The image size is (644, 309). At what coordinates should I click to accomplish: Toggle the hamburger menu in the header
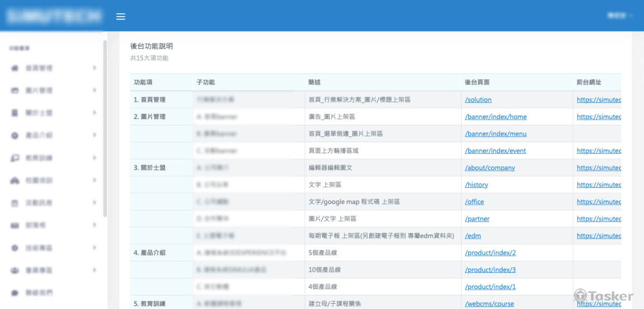120,16
